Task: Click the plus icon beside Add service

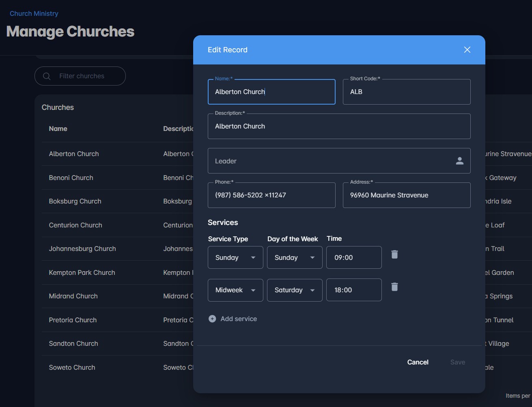Action: (212, 319)
